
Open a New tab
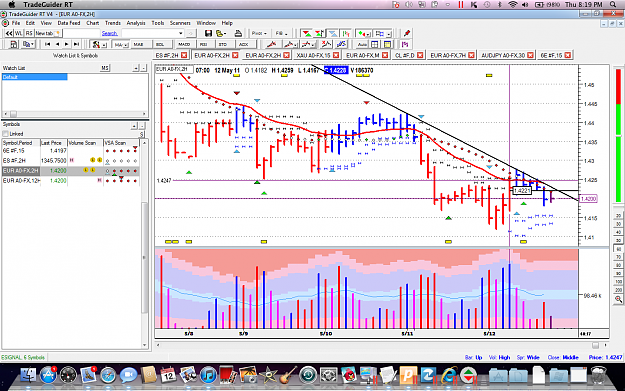click(48, 33)
